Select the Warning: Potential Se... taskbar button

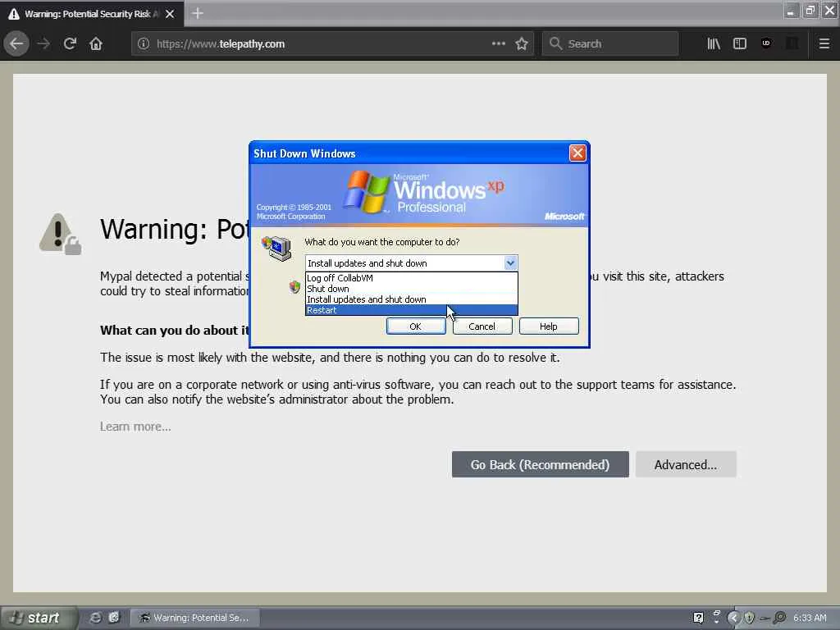(195, 618)
